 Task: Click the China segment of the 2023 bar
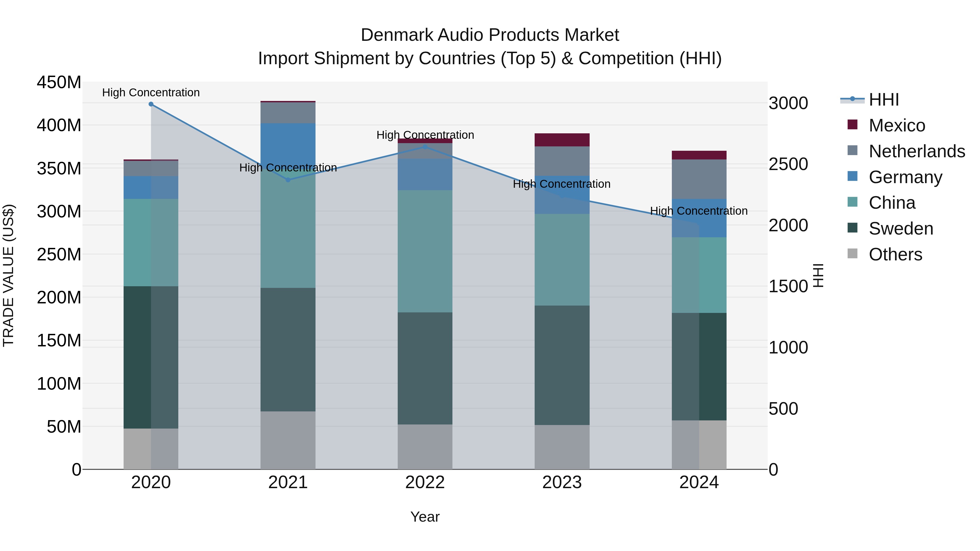(562, 260)
